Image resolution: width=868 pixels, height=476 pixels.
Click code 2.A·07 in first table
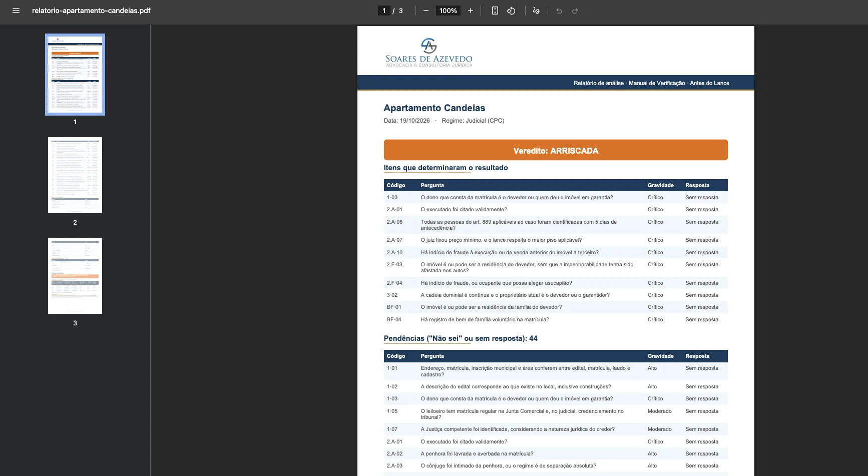394,240
